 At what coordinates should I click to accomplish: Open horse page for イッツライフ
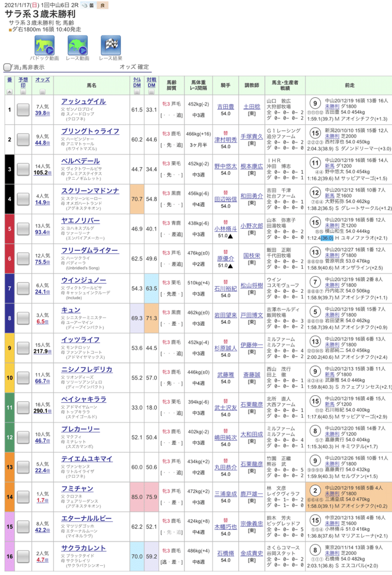(80, 339)
